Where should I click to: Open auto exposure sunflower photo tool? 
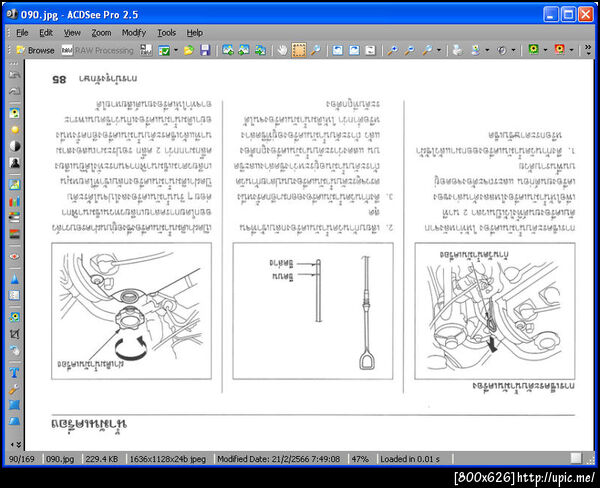(14, 113)
